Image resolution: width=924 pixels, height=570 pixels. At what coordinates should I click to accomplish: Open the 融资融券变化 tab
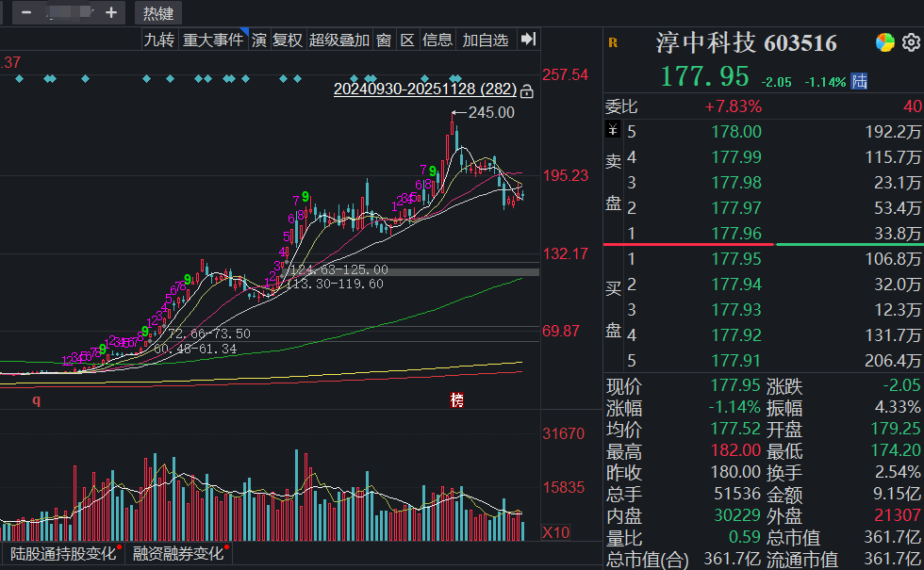click(x=178, y=554)
